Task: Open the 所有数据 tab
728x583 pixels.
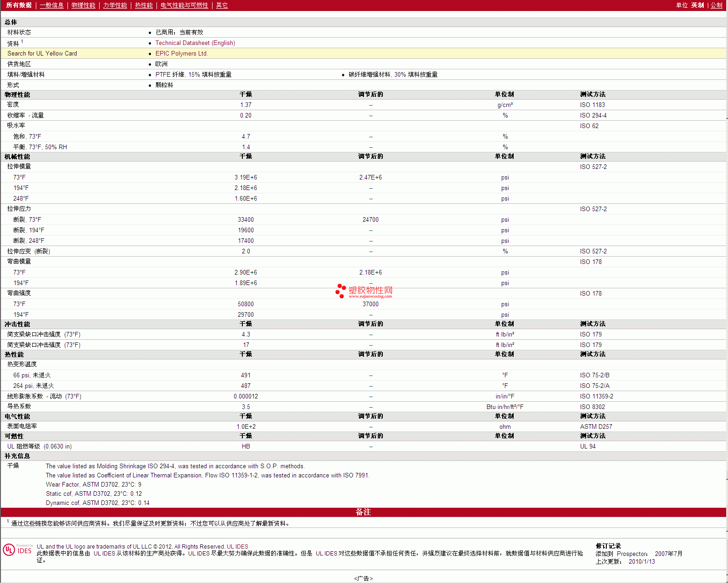Action: click(x=19, y=6)
